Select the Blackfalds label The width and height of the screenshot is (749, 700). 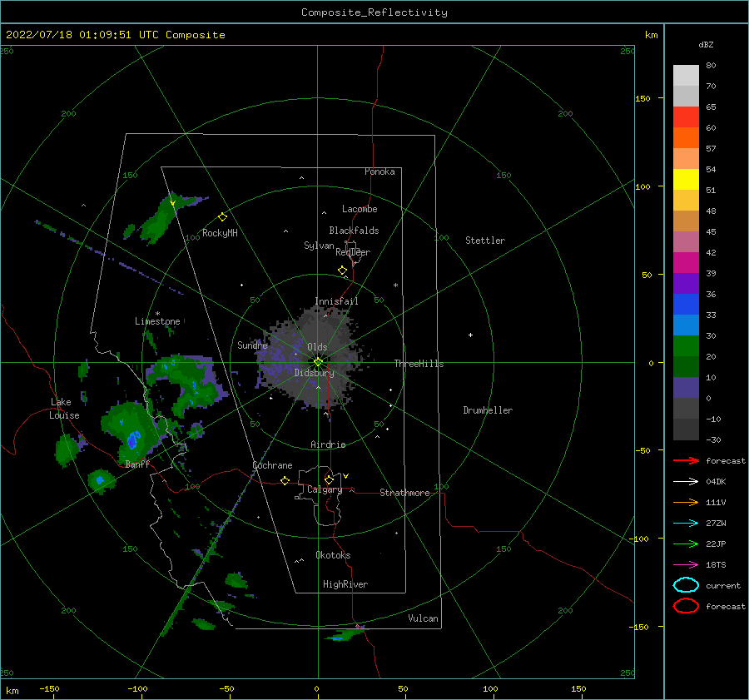(x=354, y=231)
